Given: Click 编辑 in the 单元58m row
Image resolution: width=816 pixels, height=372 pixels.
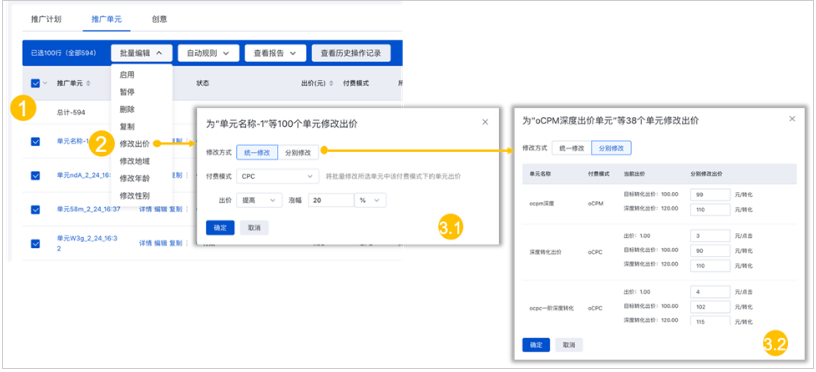Looking at the screenshot, I should click(x=160, y=209).
